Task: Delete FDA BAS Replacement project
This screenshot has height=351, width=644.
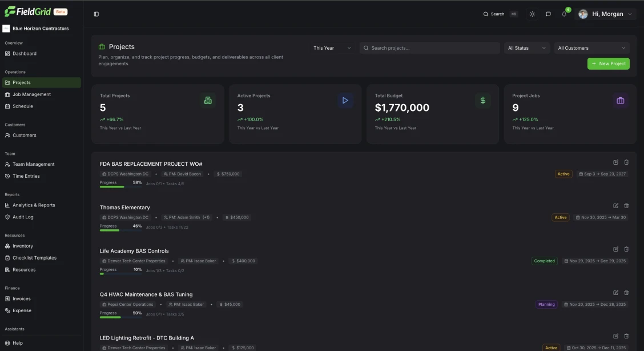Action: coord(626,162)
